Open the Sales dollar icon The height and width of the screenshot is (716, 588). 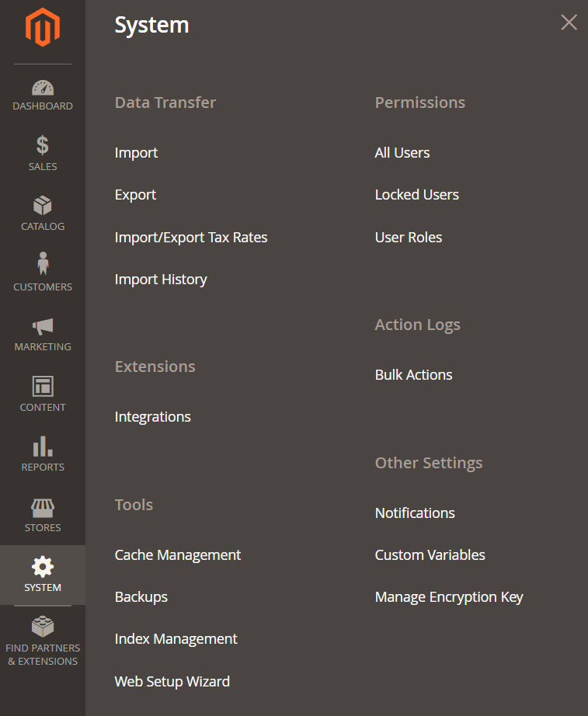tap(43, 145)
